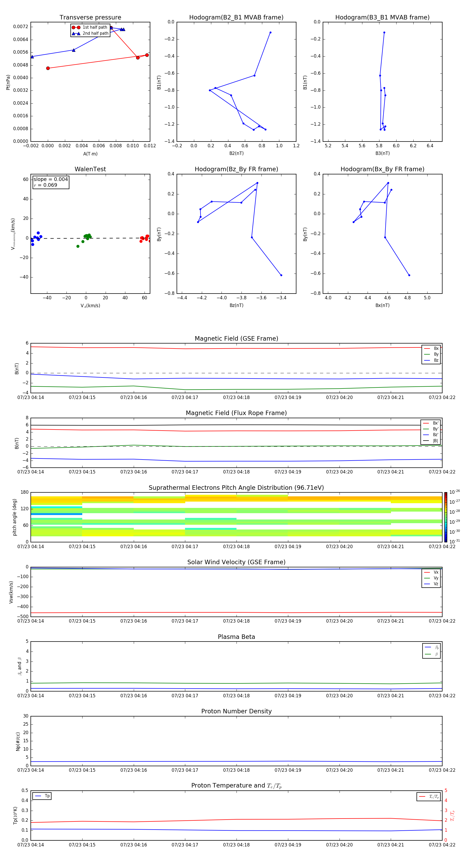Select the "Hodogram(B3_B1 MVAB frame)" title
Viewport: 473px width, 868px height.
point(382,18)
